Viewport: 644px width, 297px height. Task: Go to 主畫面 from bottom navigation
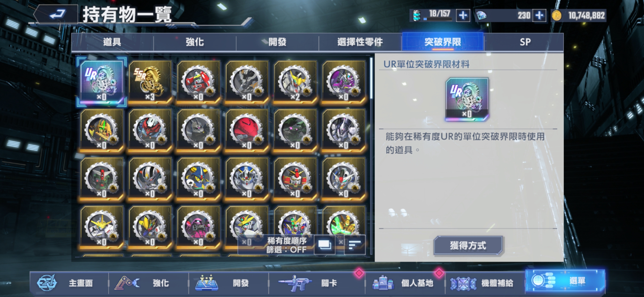pyautogui.click(x=69, y=283)
